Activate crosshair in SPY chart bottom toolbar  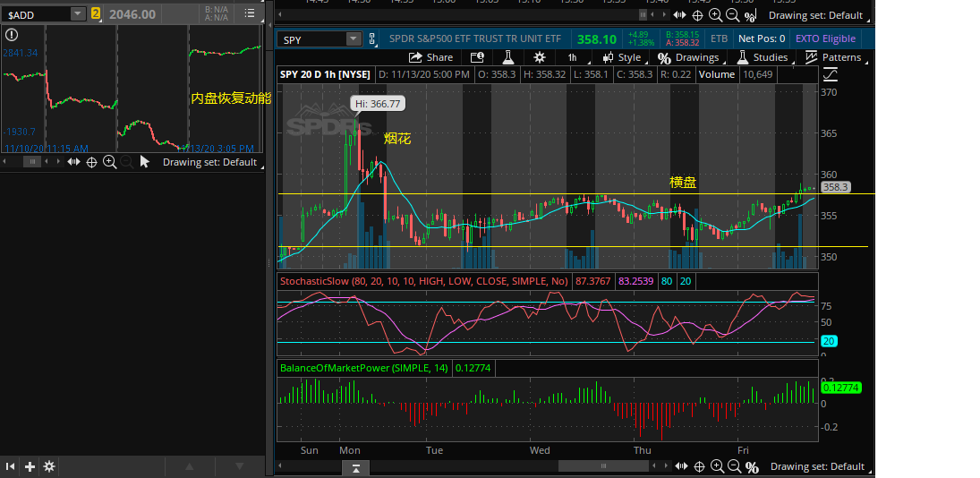pos(699,466)
